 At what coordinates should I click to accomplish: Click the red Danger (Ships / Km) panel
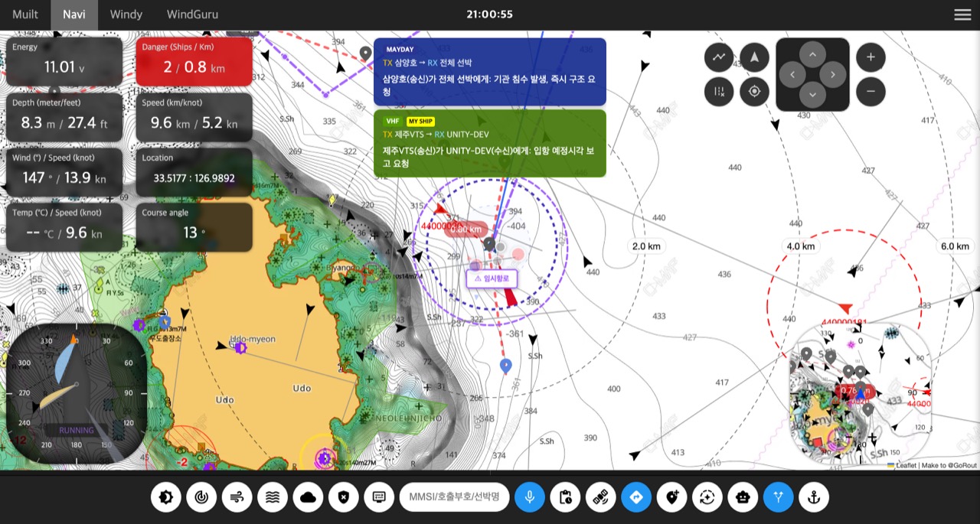tap(194, 61)
